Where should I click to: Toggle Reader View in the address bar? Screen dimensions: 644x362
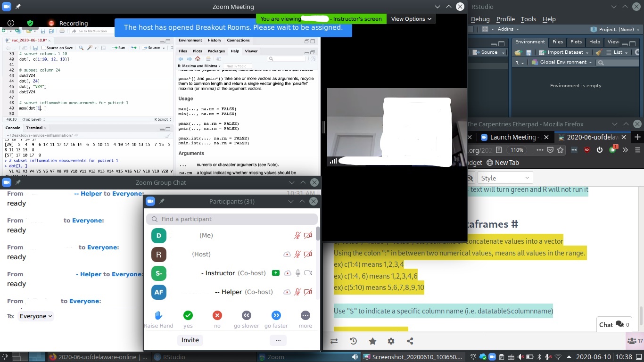(499, 150)
